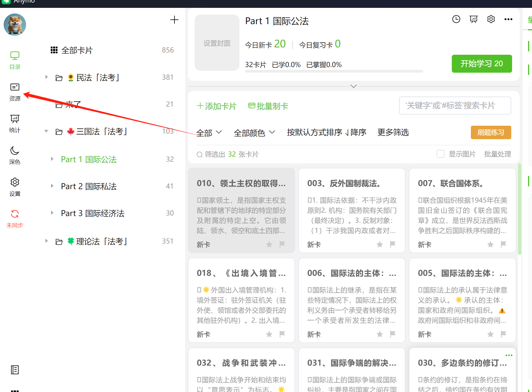532x392 pixels.
Task: Flag the card 005、国际法的主体
Action: (x=503, y=334)
